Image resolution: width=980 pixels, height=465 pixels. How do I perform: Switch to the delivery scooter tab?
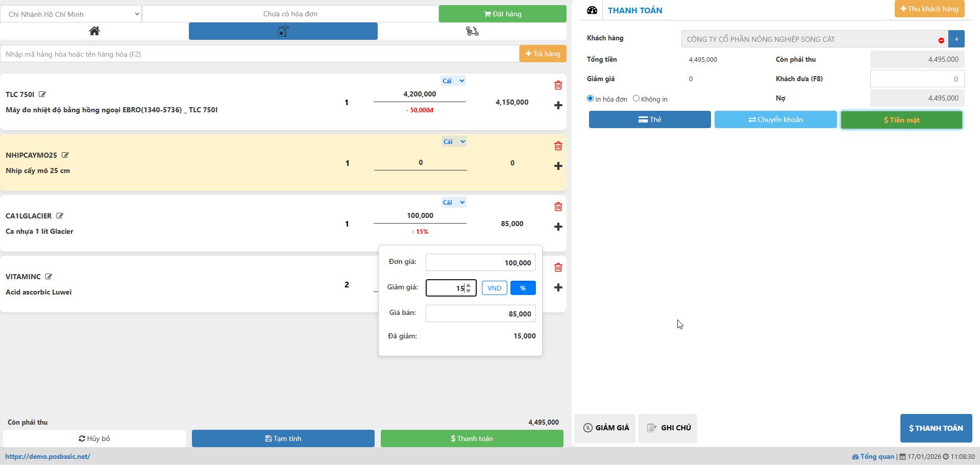(x=472, y=31)
